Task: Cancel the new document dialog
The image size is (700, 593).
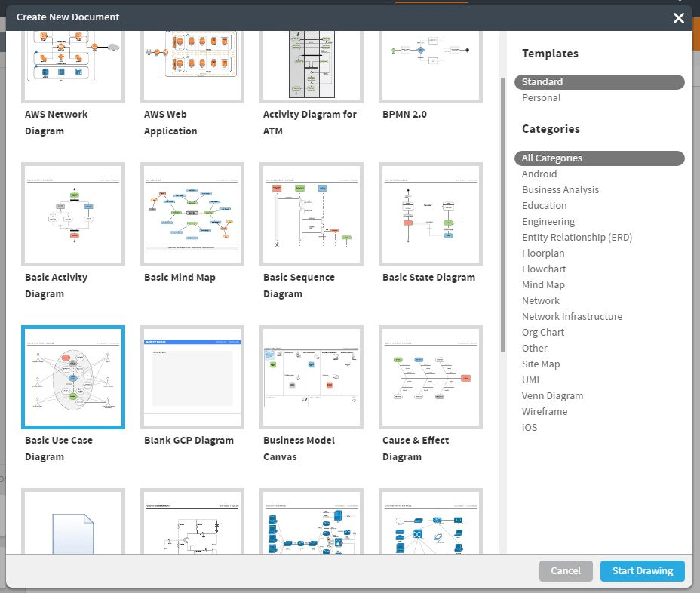Action: coord(566,571)
